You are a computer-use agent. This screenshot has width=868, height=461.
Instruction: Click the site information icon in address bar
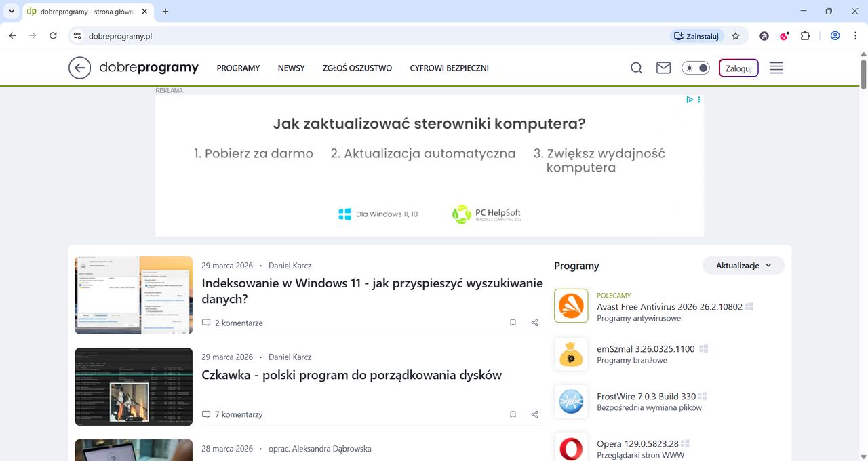click(77, 36)
